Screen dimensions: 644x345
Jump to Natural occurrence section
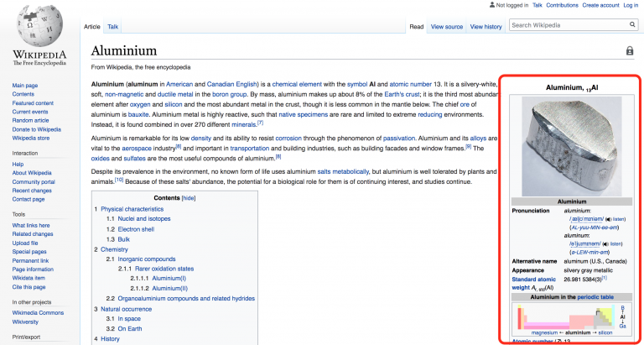[127, 309]
